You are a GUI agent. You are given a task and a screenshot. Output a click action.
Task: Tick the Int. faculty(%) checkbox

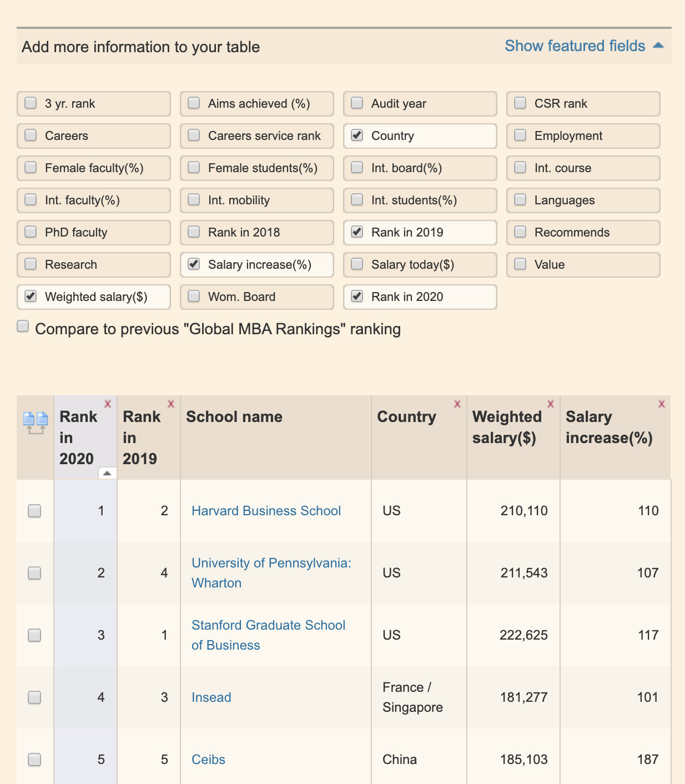click(31, 200)
